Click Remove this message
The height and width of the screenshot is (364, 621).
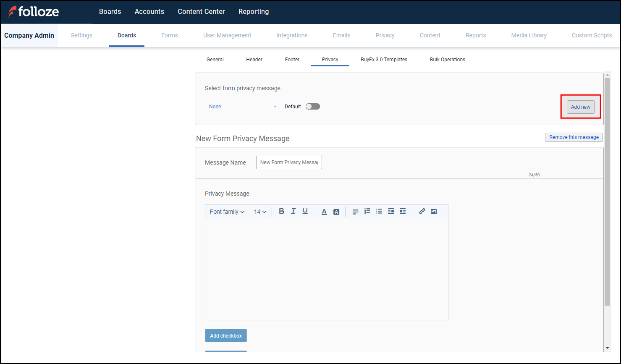pyautogui.click(x=574, y=137)
